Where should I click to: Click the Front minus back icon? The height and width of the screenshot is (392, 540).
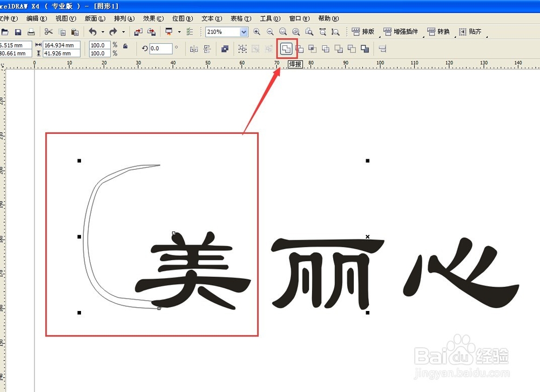pos(339,49)
